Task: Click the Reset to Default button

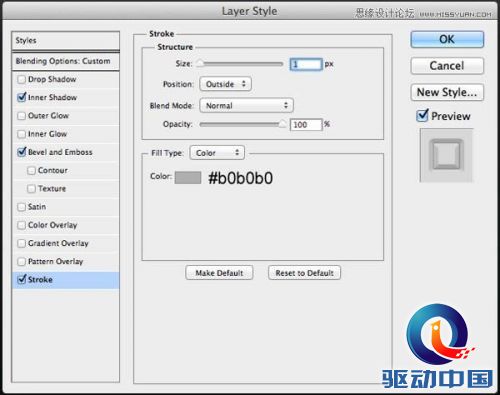Action: tap(304, 273)
